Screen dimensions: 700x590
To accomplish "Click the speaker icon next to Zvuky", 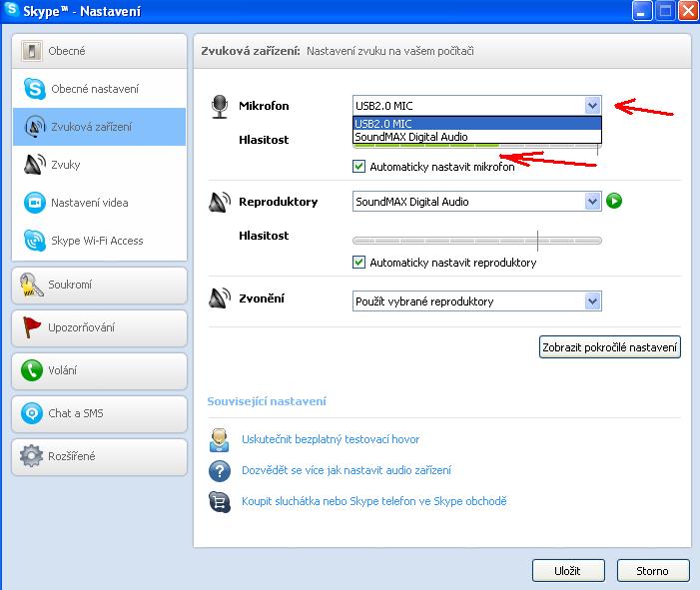I will tap(34, 165).
